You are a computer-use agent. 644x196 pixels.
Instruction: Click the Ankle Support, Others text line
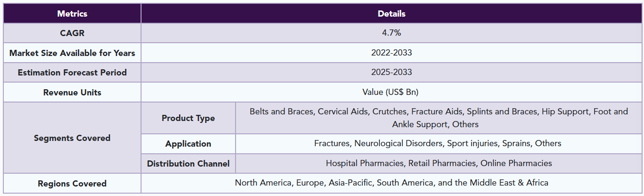(x=435, y=124)
